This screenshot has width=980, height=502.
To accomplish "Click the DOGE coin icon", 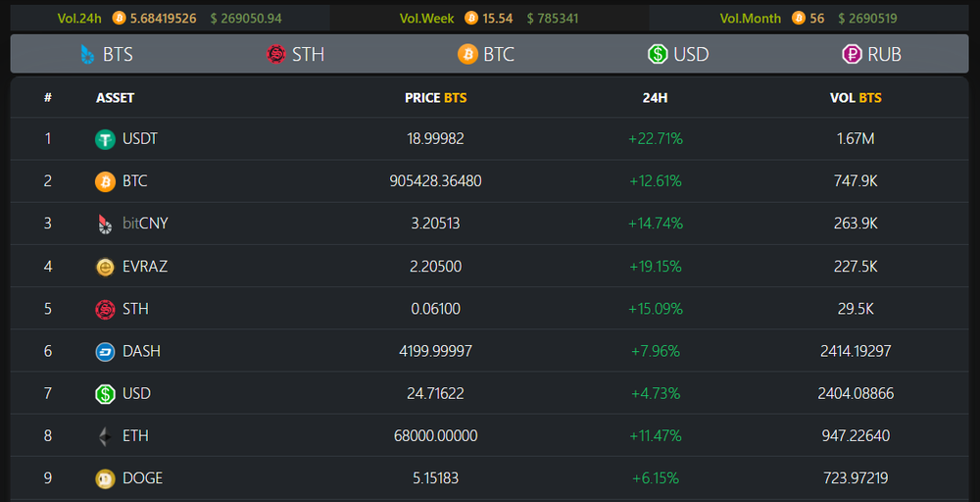I will coord(105,478).
